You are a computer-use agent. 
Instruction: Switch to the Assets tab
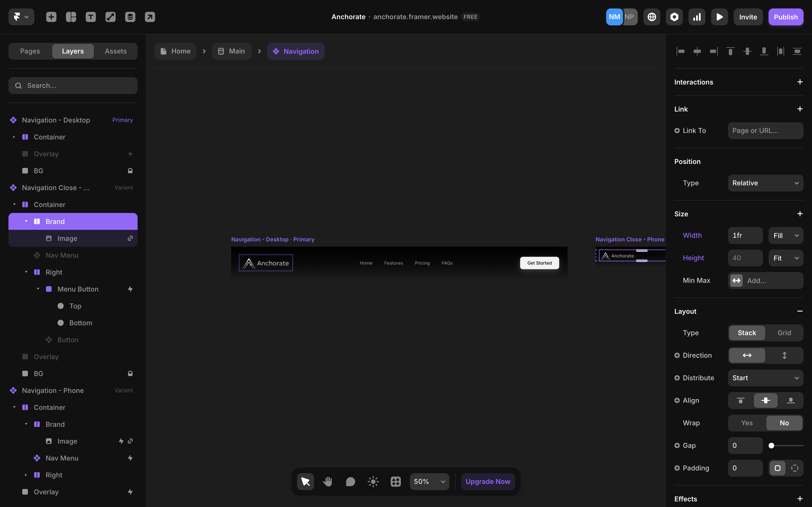[116, 51]
